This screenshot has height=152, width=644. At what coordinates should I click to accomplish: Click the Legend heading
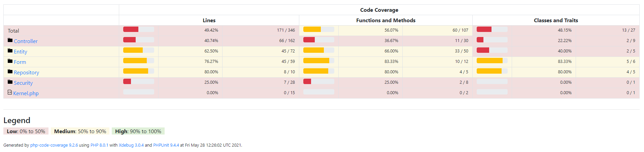pos(17,120)
